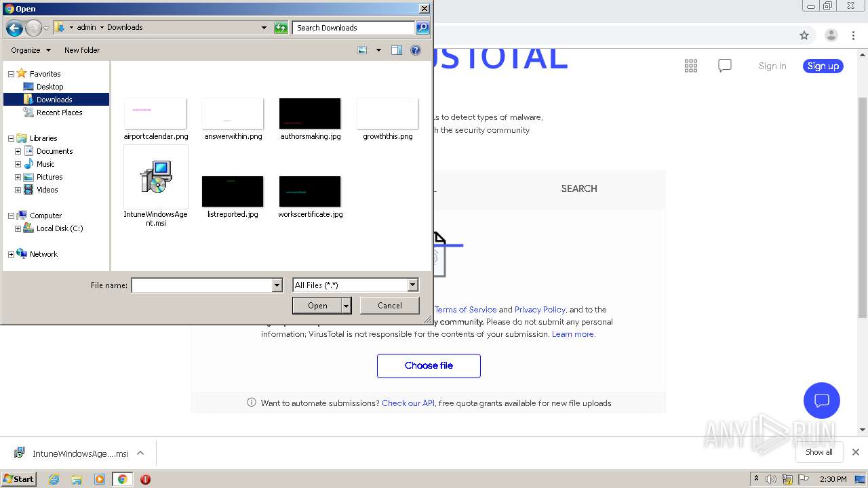The image size is (868, 488).
Task: Click the Back navigation arrow in Open dialog
Action: tap(14, 28)
